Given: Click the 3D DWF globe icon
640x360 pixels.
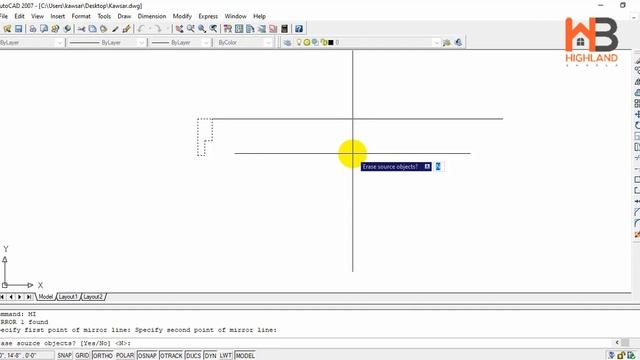Looking at the screenshot, I should point(67,29).
